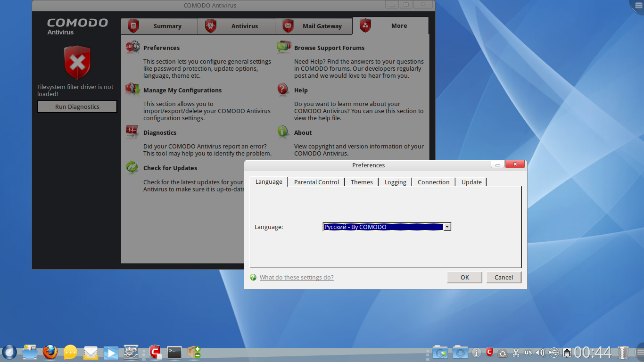Click the Browse Support Forums icon
The width and height of the screenshot is (644, 362).
[283, 47]
